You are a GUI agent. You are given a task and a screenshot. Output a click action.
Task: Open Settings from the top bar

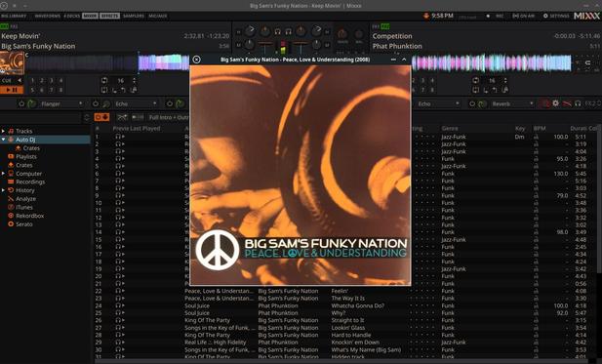(556, 16)
